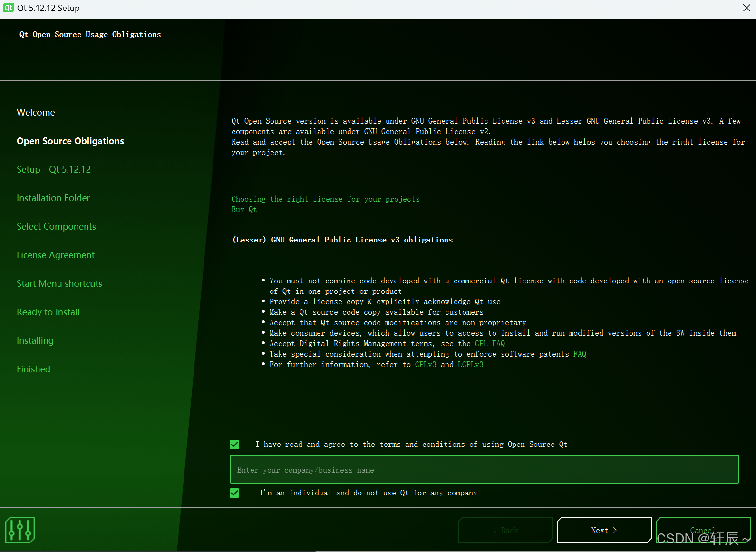Click the Next button
The image size is (756, 552).
604,530
